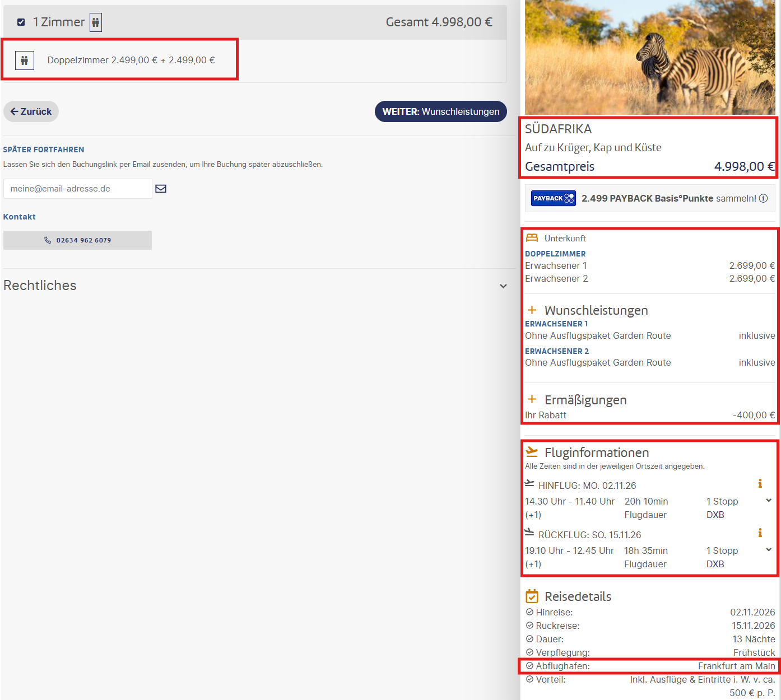
Task: Continue to WEITER: Wunschleistungen
Action: [x=441, y=111]
